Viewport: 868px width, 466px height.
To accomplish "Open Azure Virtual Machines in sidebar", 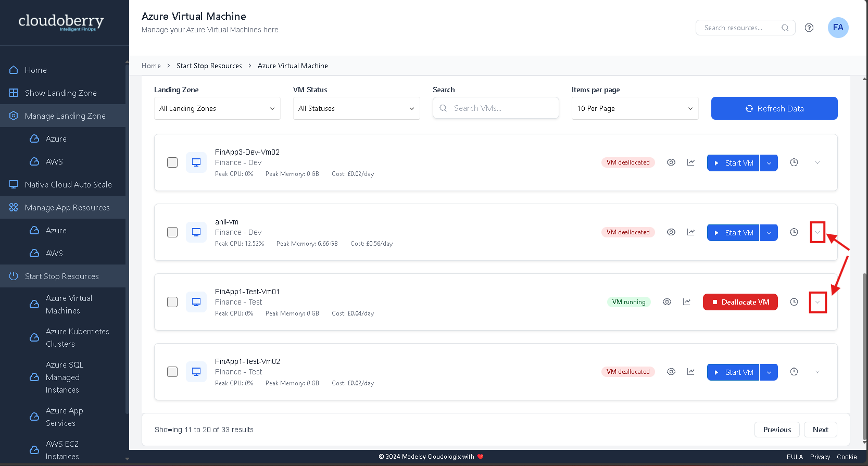I will coord(62,304).
